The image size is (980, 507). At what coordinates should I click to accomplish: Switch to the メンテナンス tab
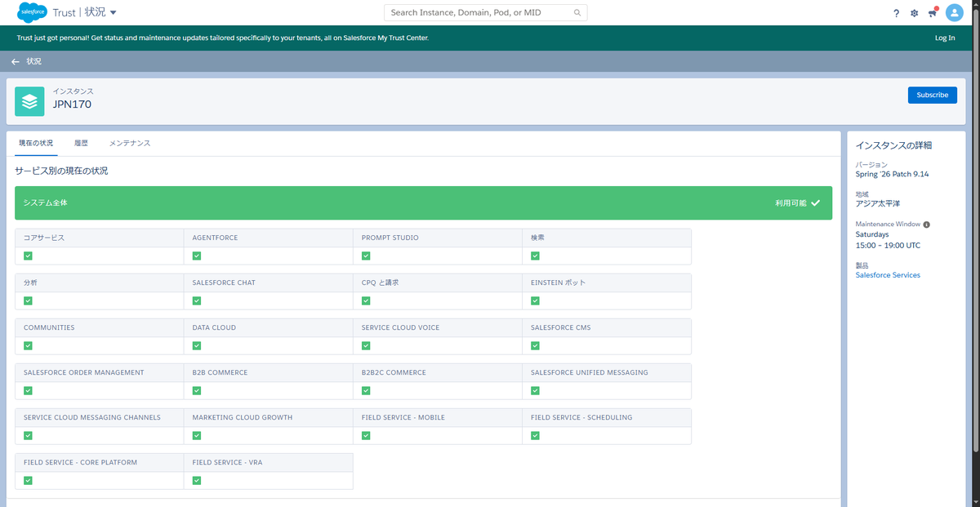click(130, 143)
